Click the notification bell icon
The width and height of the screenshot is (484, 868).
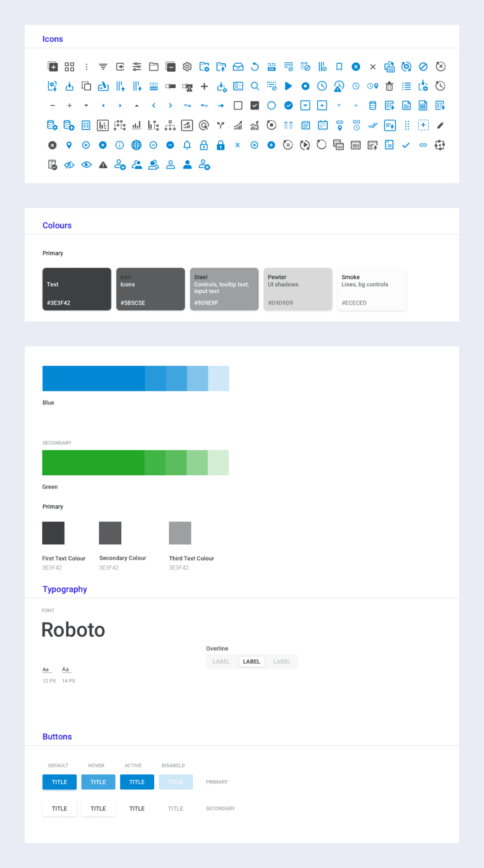tap(187, 145)
